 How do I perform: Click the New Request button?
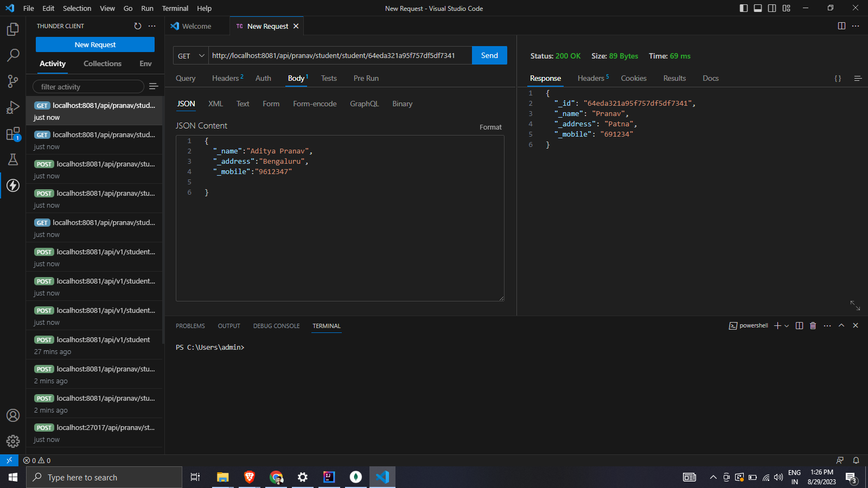(94, 44)
